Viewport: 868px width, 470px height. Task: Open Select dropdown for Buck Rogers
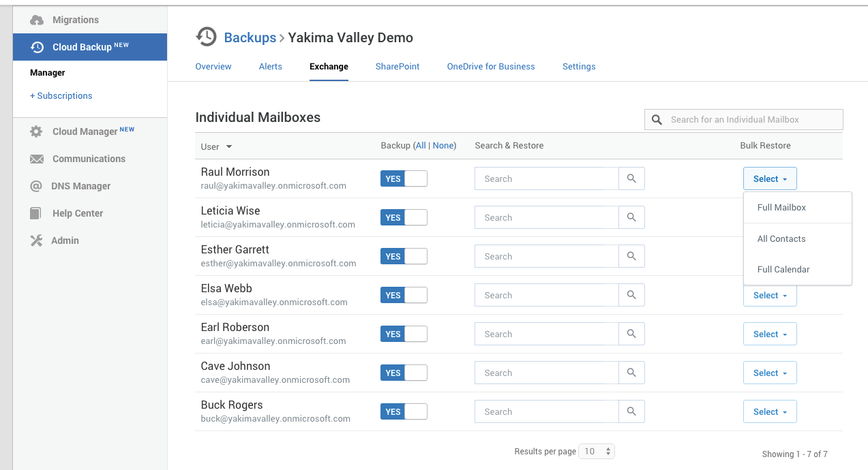[770, 411]
